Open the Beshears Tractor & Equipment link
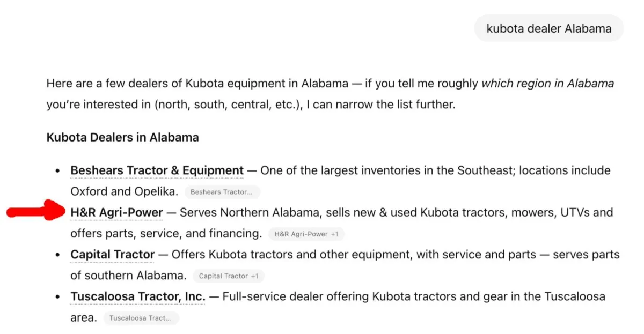The height and width of the screenshot is (334, 644). click(157, 170)
